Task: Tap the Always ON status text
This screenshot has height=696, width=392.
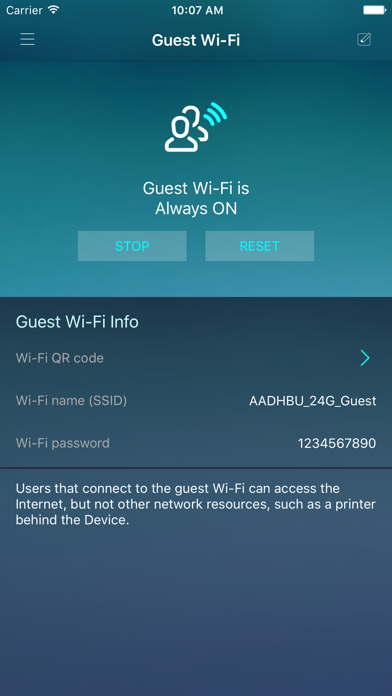Action: tap(196, 209)
